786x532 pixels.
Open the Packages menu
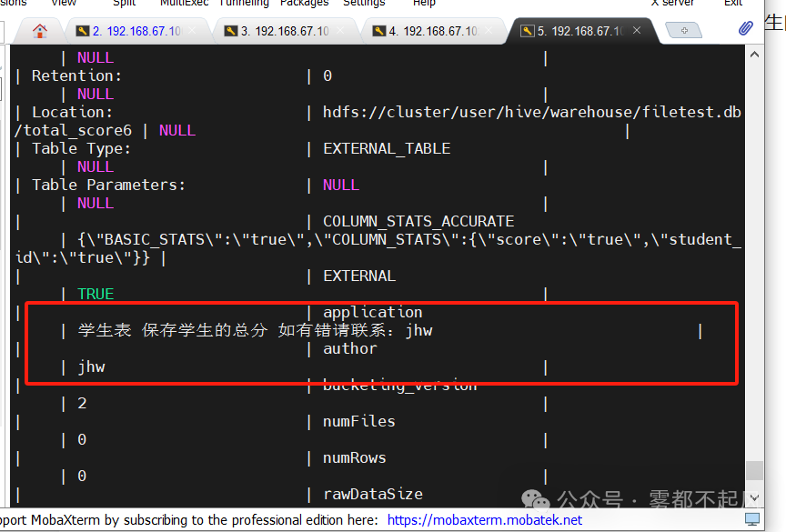click(304, 4)
